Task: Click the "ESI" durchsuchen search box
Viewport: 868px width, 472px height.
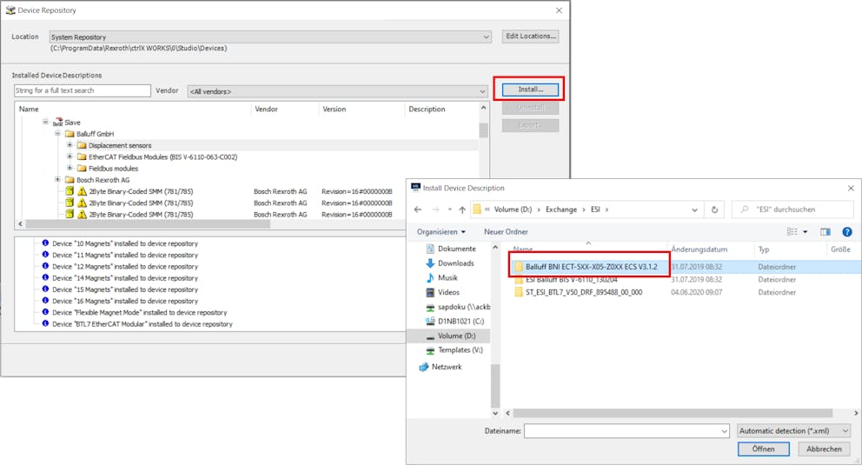Action: [x=792, y=209]
